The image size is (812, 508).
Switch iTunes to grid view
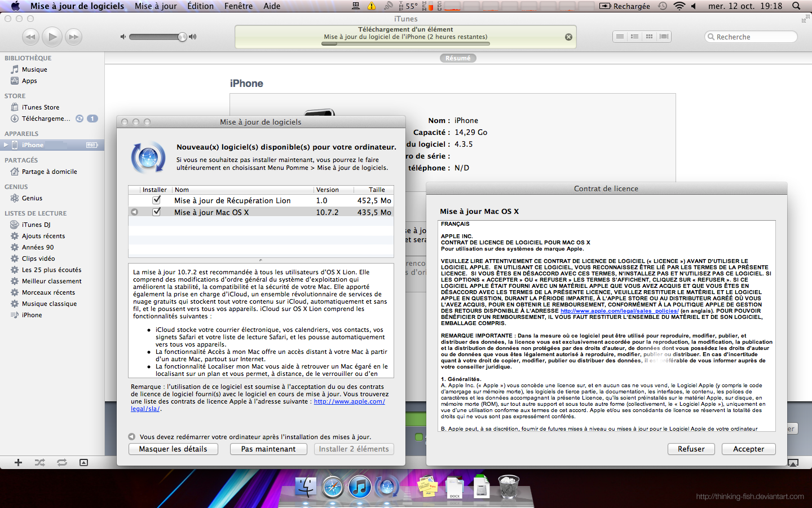click(x=649, y=37)
